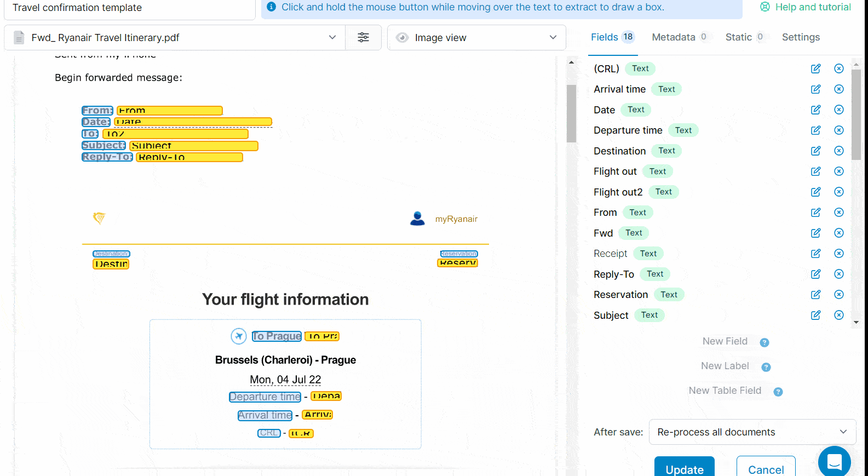Switch to the Static tab
Screen dimensions: 868x476
(x=745, y=37)
